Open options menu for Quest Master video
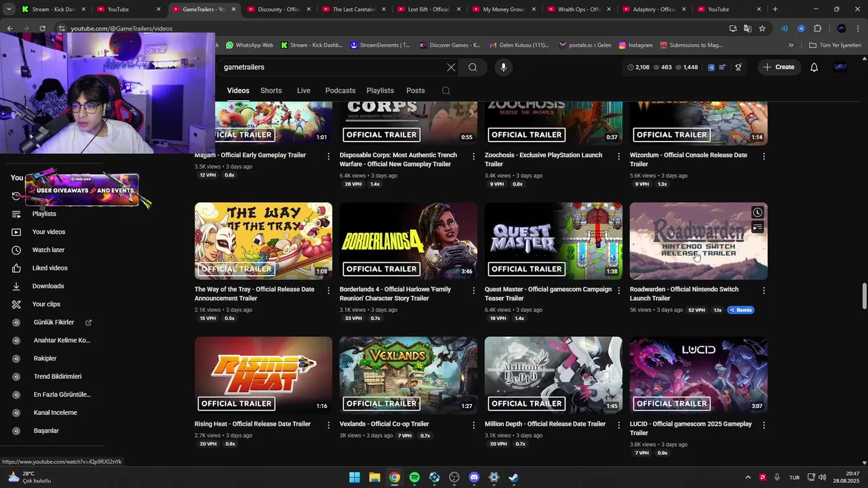Screen dimensions: 868x488 (618, 290)
